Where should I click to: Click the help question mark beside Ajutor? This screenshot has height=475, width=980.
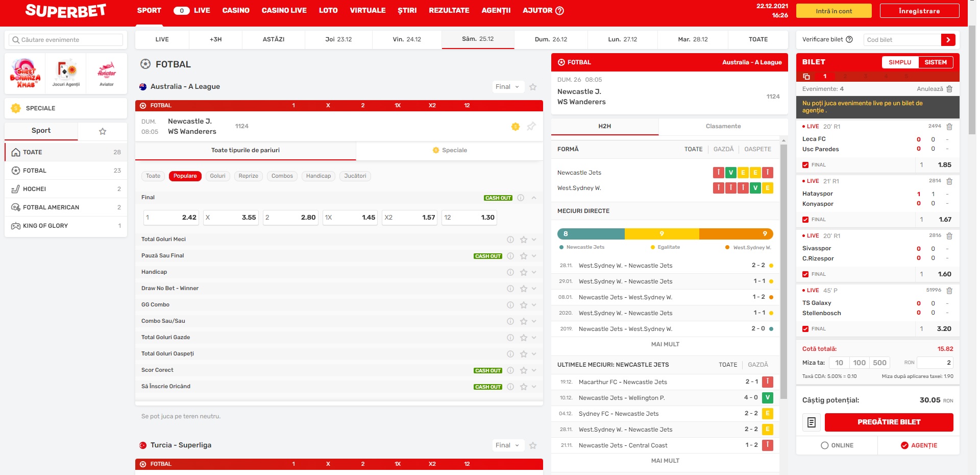tap(559, 11)
